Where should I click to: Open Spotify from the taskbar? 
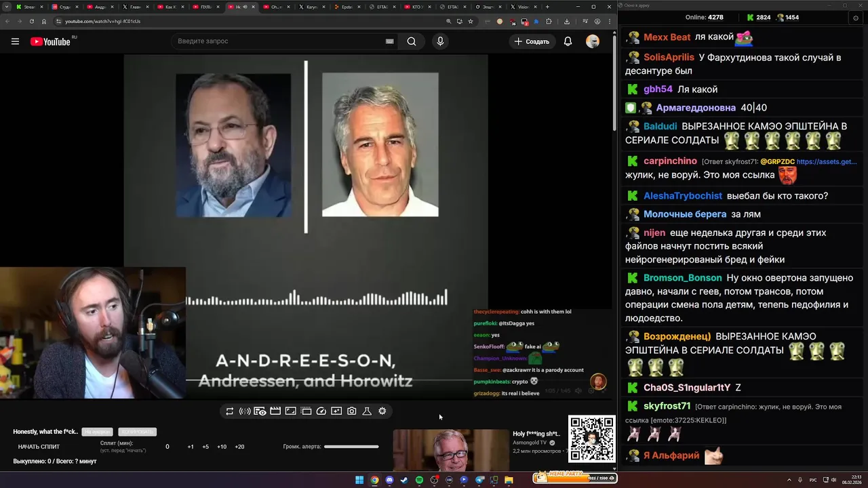coord(419,480)
